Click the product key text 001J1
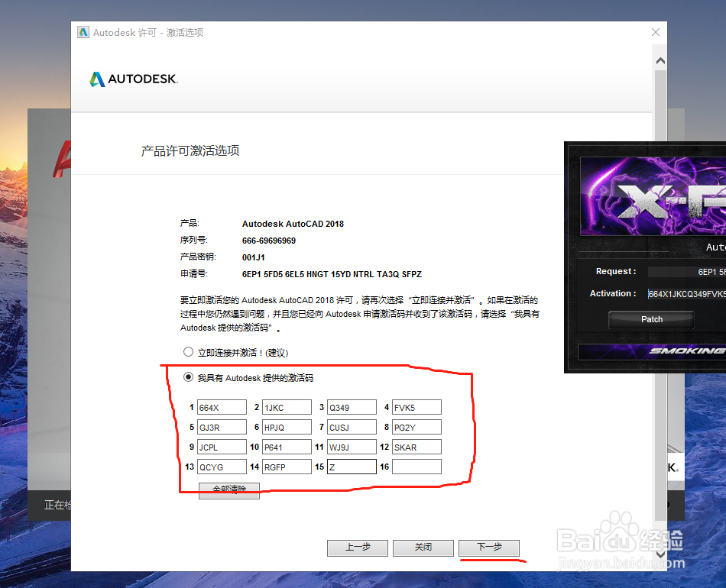This screenshot has width=726, height=588. click(x=253, y=257)
